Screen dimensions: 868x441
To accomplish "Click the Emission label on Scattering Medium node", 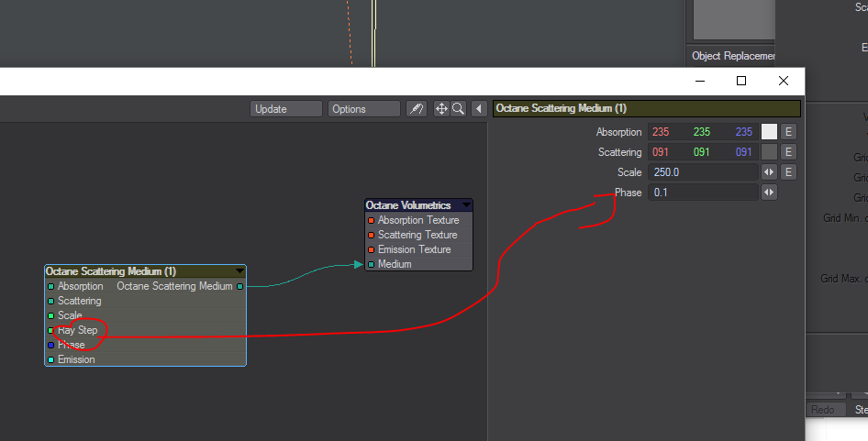I will click(76, 359).
